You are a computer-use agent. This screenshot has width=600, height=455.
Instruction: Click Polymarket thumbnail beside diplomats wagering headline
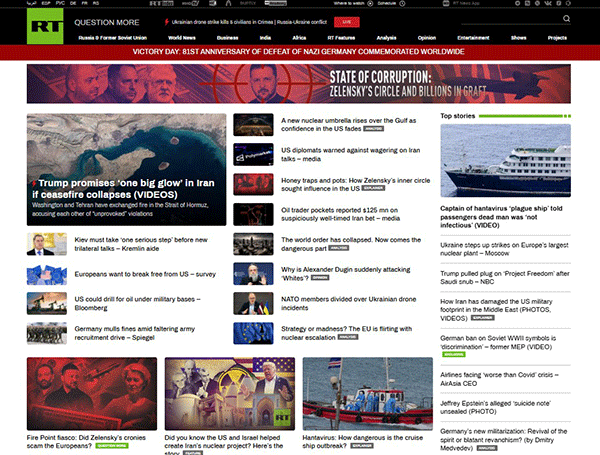(x=253, y=155)
